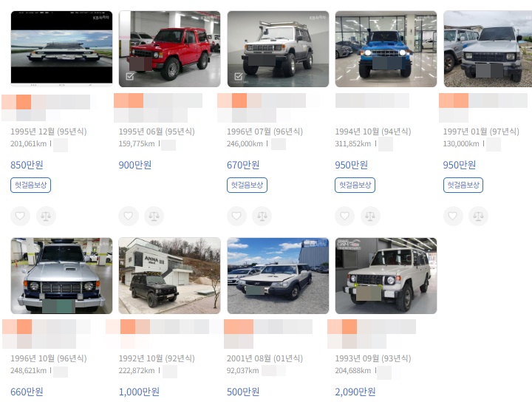Click 헛걸음보상 badge under 850만원
Viewport: 532px width, 402px height.
pyautogui.click(x=30, y=185)
